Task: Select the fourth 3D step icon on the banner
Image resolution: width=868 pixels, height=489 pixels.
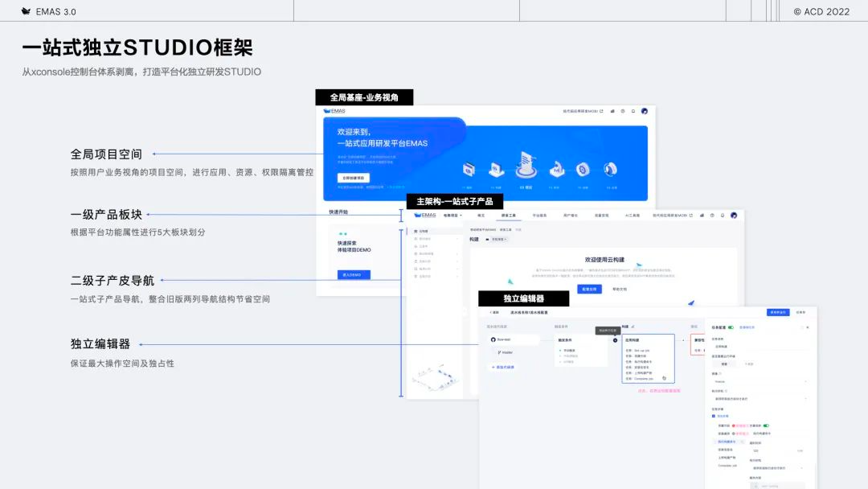Action: coord(556,169)
